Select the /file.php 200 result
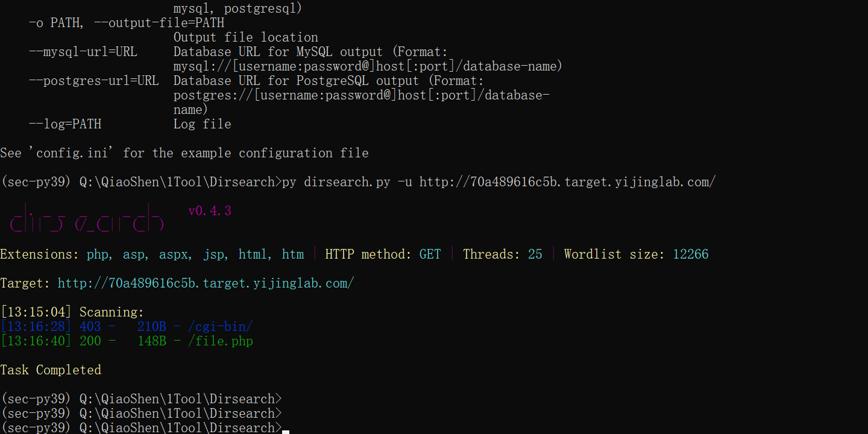This screenshot has height=434, width=868. pyautogui.click(x=221, y=341)
